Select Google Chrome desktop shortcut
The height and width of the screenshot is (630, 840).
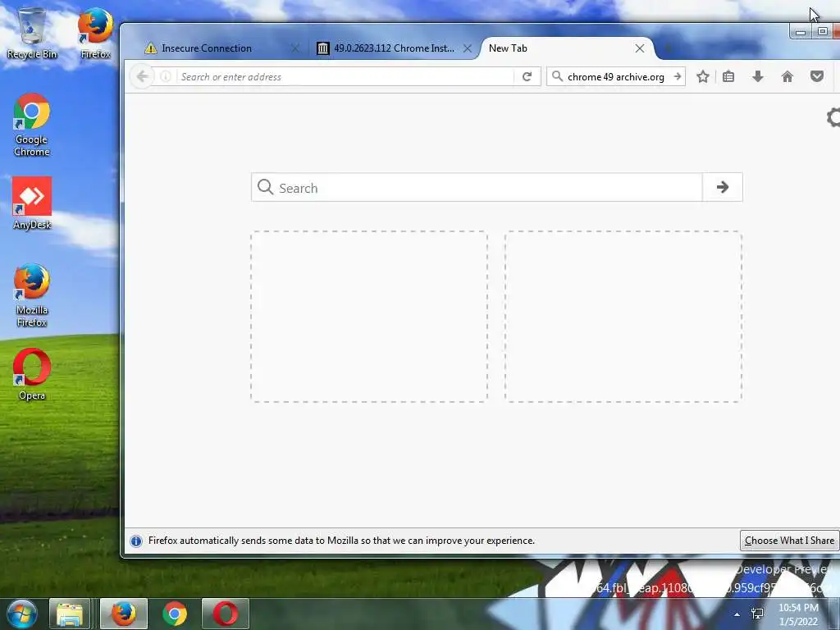click(x=32, y=126)
